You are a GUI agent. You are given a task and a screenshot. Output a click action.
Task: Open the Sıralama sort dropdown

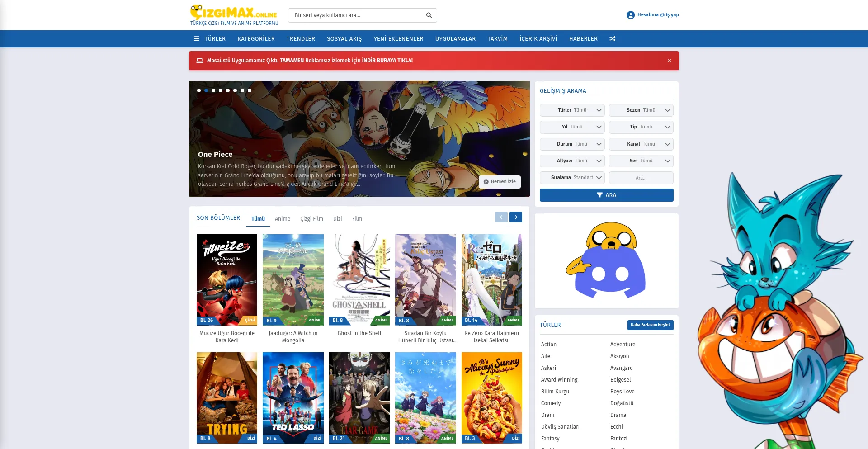click(x=572, y=178)
